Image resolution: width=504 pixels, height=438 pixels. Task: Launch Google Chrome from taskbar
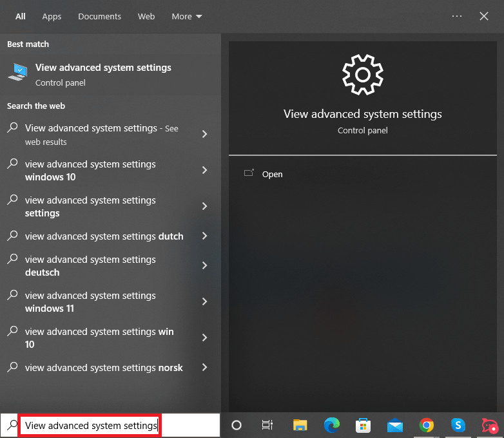(426, 425)
